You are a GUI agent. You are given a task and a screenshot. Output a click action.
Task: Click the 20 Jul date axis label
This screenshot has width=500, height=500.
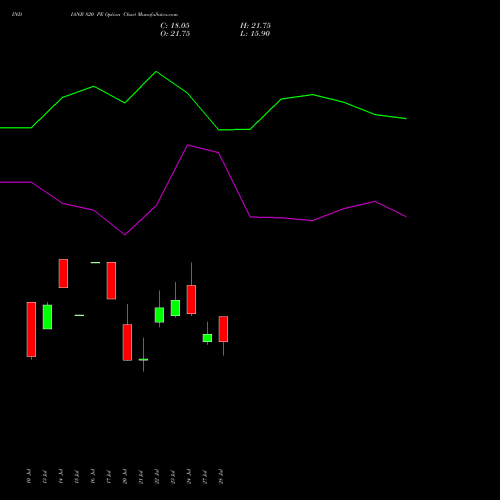[125, 476]
